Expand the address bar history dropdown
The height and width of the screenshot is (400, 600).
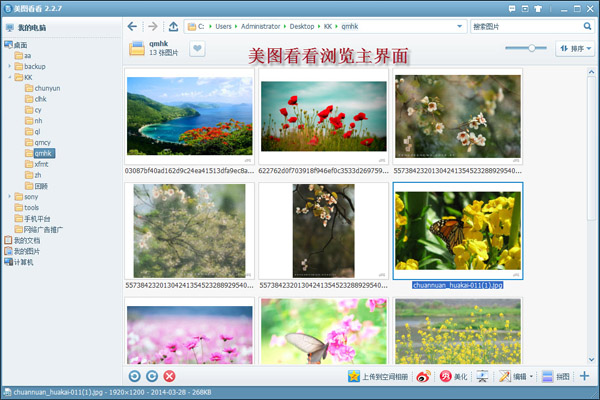459,26
